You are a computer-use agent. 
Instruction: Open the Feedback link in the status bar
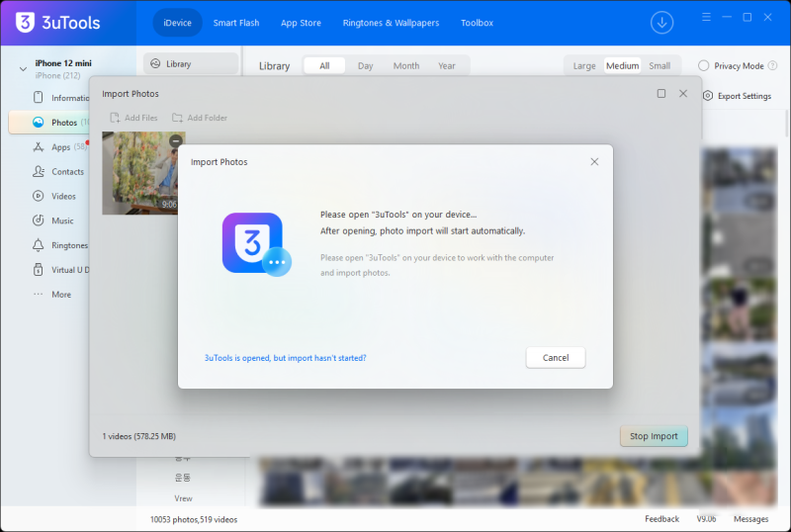[x=661, y=519]
